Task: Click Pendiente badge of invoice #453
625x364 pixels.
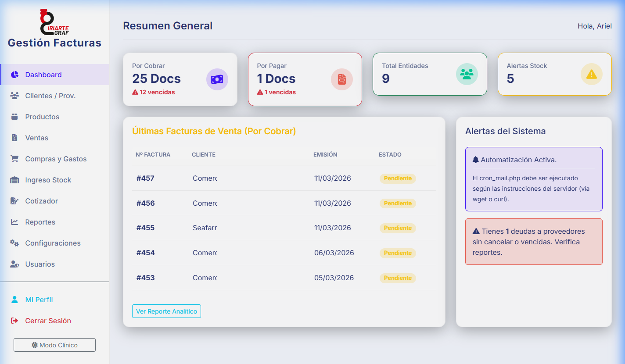Action: 398,278
